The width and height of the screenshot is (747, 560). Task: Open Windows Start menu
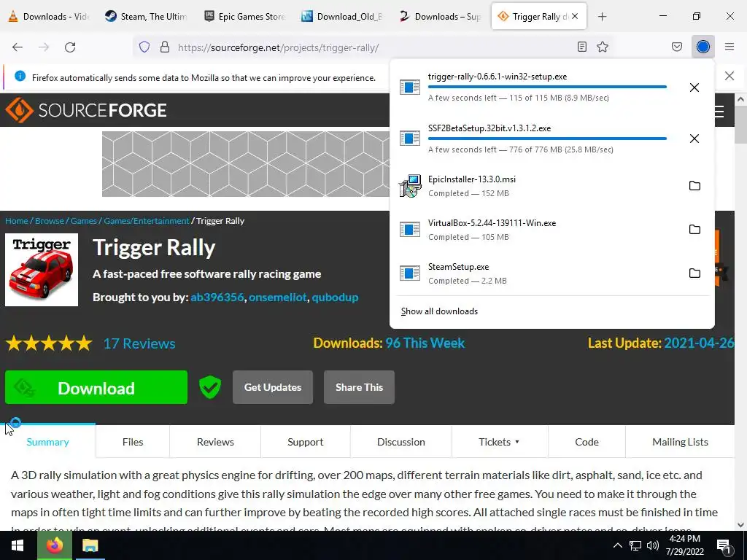[18, 545]
